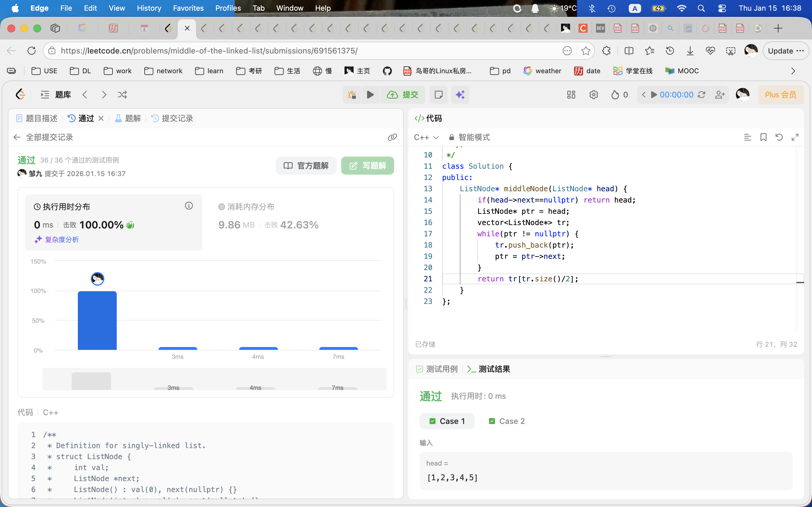812x507 pixels.
Task: Expand hidden bookmarks with the chevron
Action: coord(793,71)
